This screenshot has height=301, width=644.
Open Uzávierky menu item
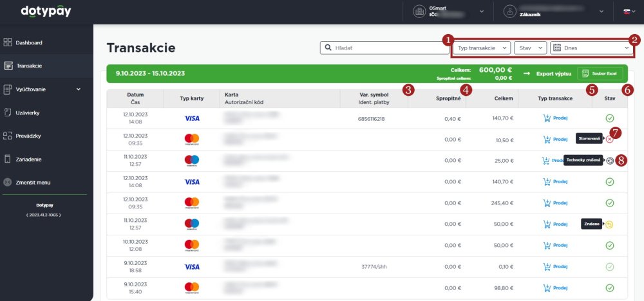[x=28, y=113]
